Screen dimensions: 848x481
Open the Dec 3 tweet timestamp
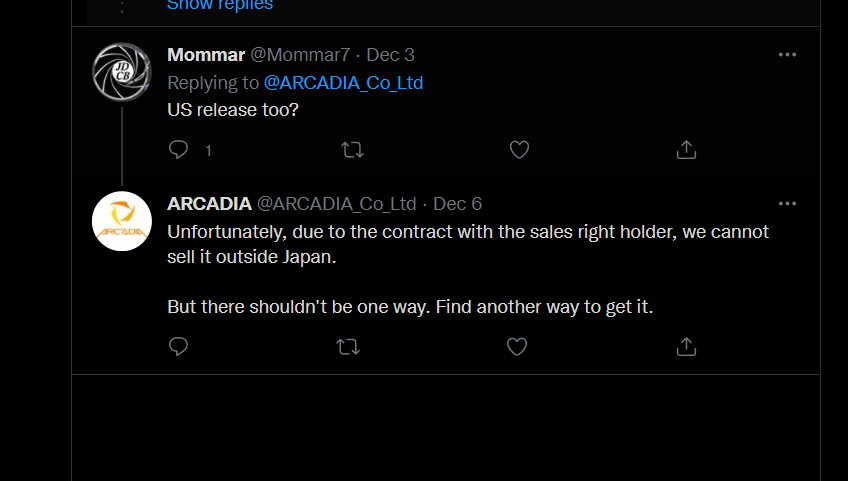point(390,55)
